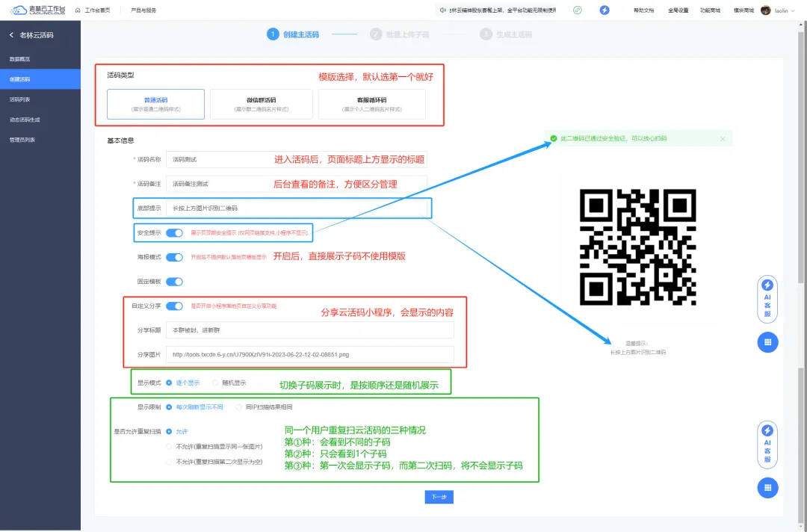Toggle the 自定义分享 switch
The width and height of the screenshot is (807, 532).
tap(174, 306)
